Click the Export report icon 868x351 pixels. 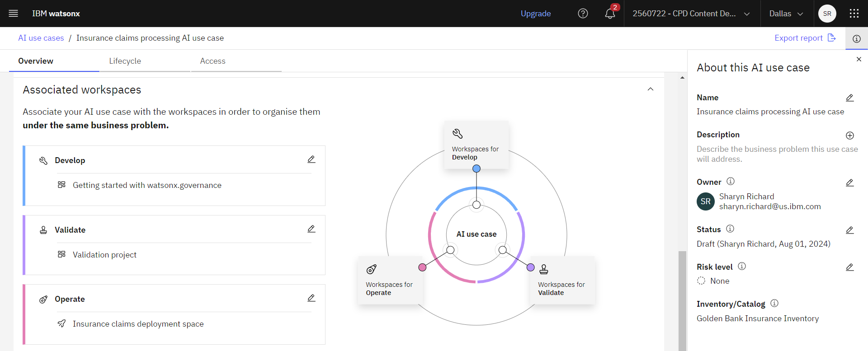pos(831,37)
